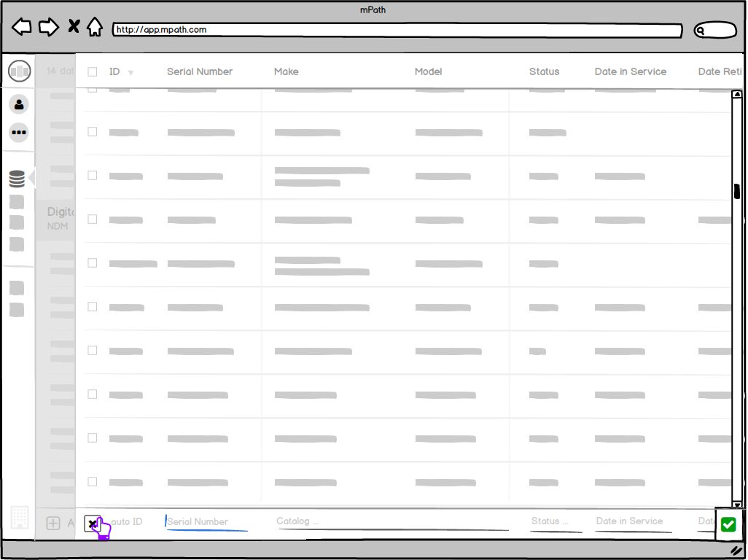This screenshot has height=560, width=748.
Task: Open the ellipsis options icon in sidebar
Action: click(18, 132)
